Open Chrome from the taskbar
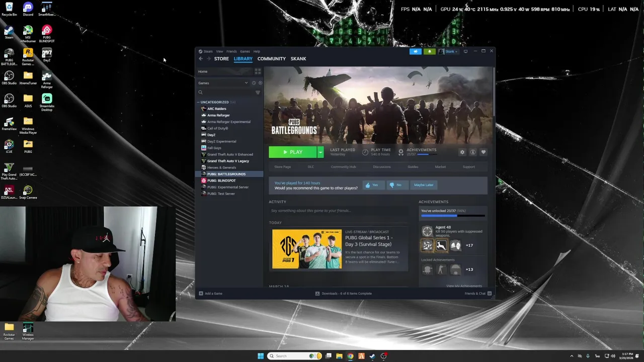Image resolution: width=644 pixels, height=362 pixels. (x=350, y=356)
